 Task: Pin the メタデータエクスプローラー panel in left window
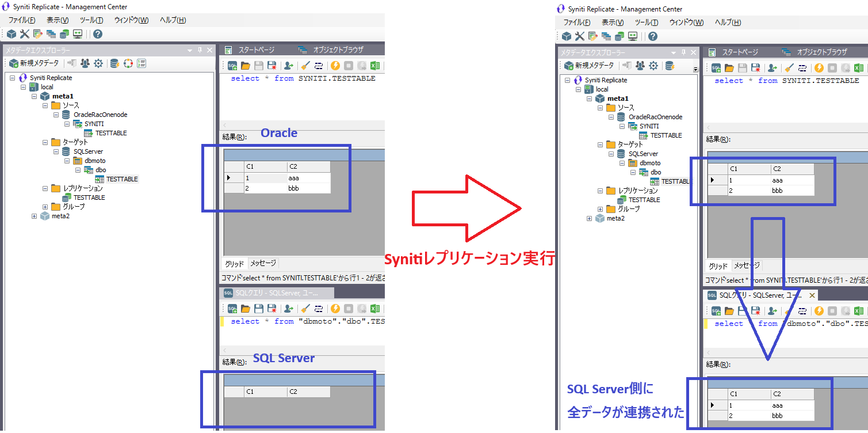coord(200,50)
